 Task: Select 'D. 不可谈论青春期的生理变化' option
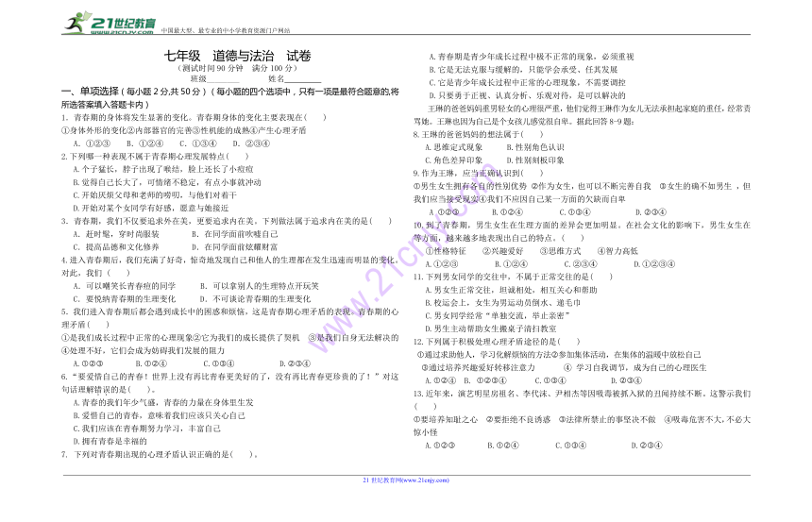[x=256, y=299]
